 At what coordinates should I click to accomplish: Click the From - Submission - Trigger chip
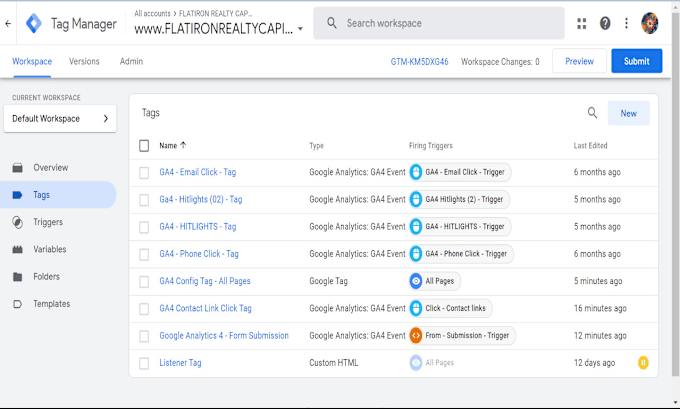462,336
